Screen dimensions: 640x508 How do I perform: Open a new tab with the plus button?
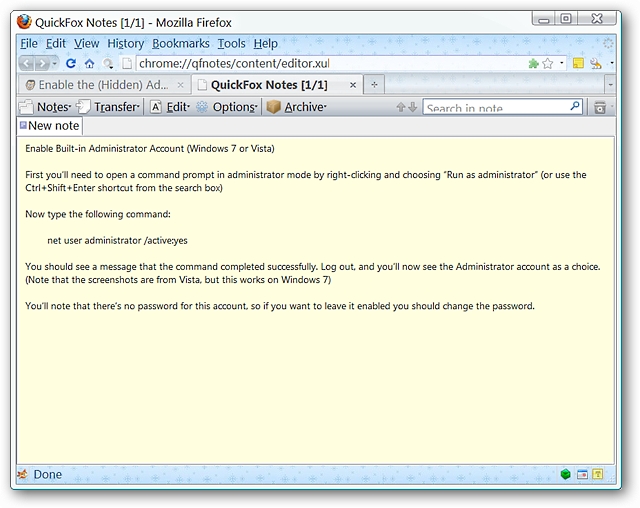click(x=374, y=85)
